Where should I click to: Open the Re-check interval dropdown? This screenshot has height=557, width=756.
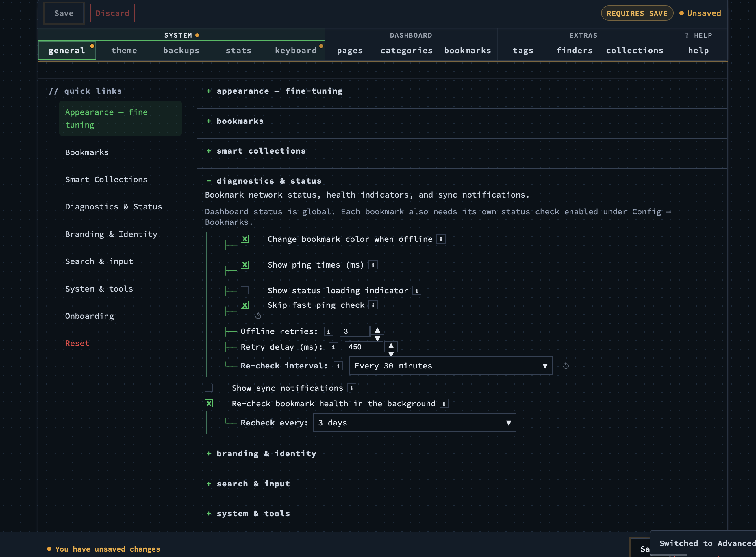451,366
